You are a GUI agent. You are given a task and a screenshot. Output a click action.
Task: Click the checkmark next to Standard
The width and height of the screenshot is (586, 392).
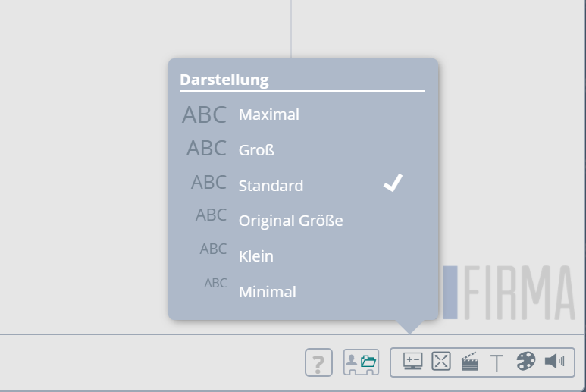click(x=393, y=183)
